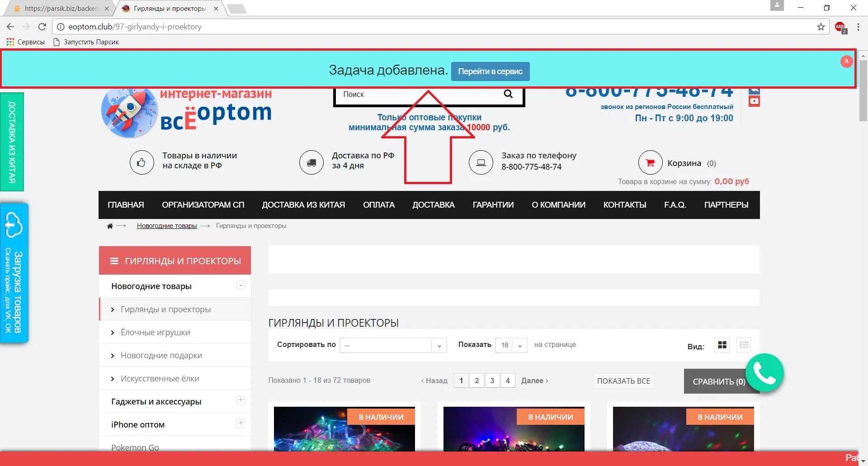Go back in browser history

pos(11,27)
